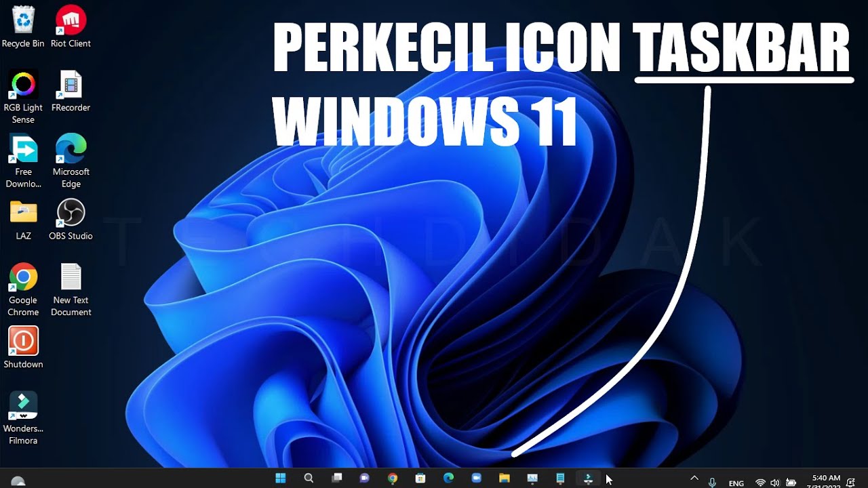Open the notification center icon
The height and width of the screenshot is (488, 868).
(851, 483)
